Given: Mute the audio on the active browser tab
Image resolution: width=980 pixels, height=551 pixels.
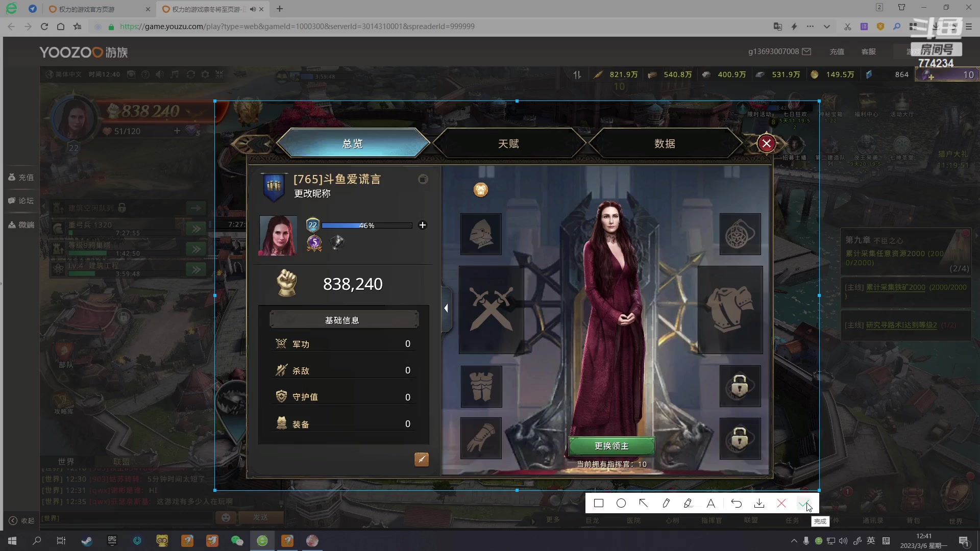Looking at the screenshot, I should coord(253,9).
